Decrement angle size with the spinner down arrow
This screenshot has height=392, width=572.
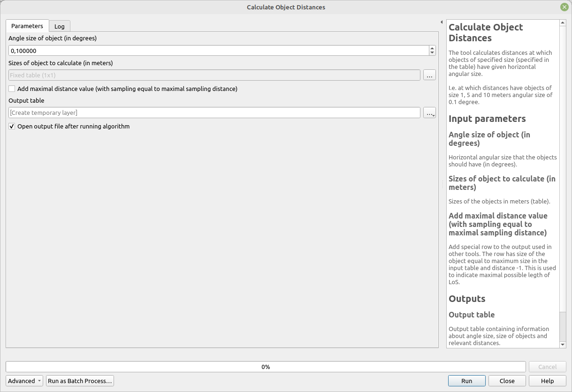(432, 53)
